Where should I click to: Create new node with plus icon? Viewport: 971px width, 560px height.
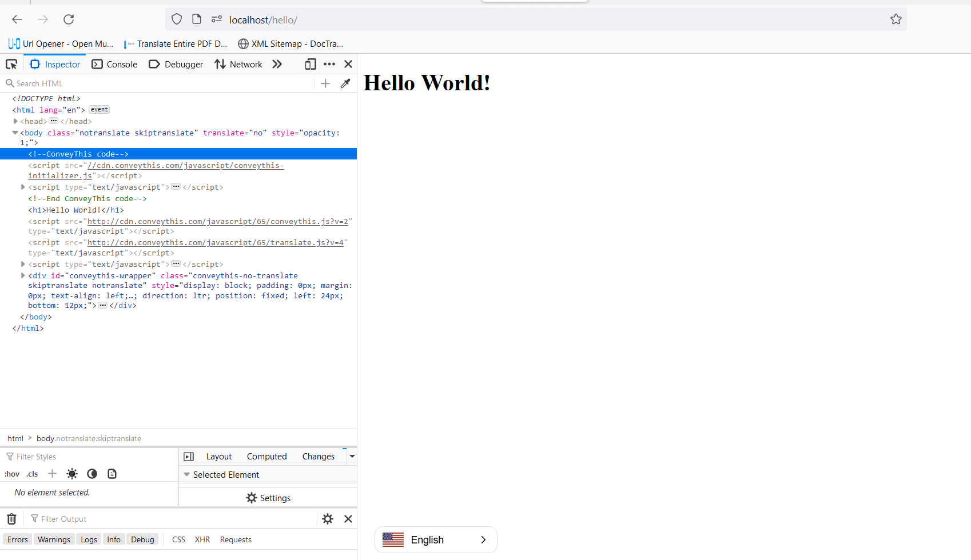click(x=325, y=83)
